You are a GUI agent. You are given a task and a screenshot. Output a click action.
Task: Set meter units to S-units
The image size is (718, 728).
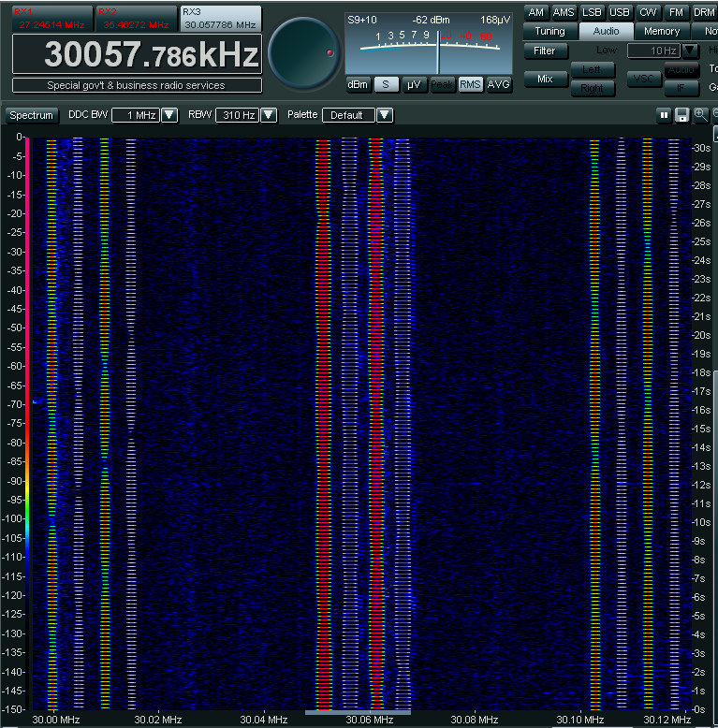tap(386, 84)
